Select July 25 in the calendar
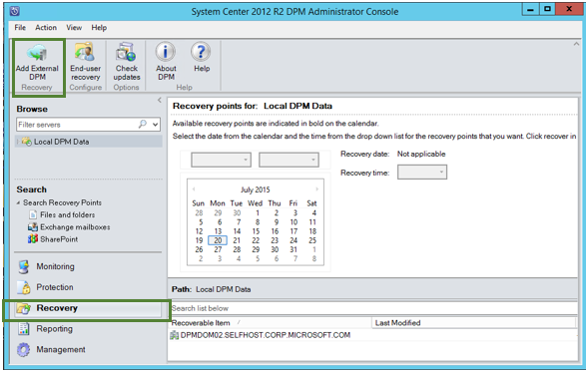 [312, 240]
